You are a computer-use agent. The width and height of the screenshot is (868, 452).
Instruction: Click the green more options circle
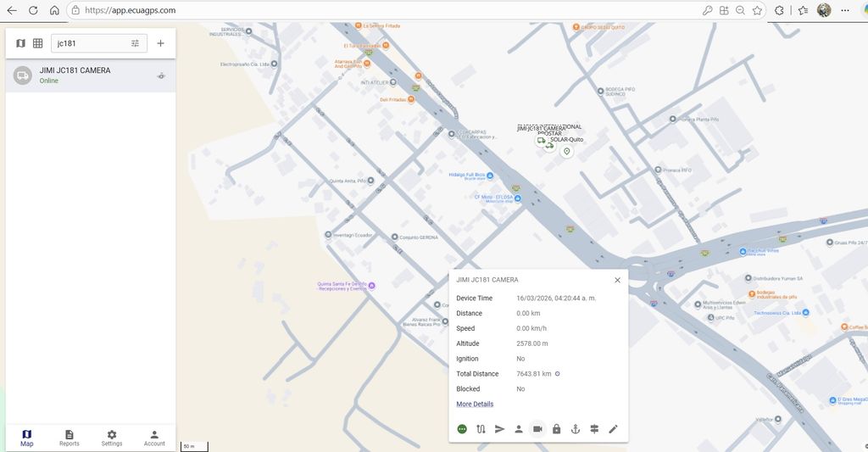click(462, 429)
